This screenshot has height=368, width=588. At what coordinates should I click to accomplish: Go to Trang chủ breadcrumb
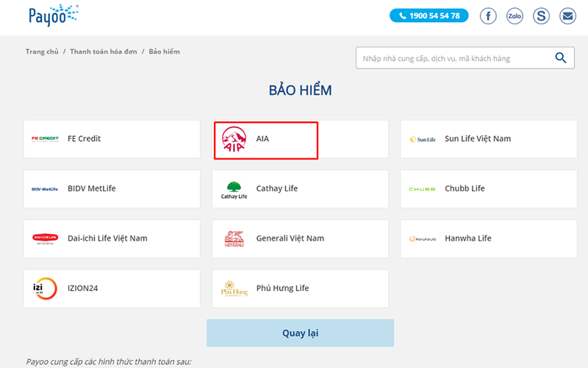coord(42,52)
